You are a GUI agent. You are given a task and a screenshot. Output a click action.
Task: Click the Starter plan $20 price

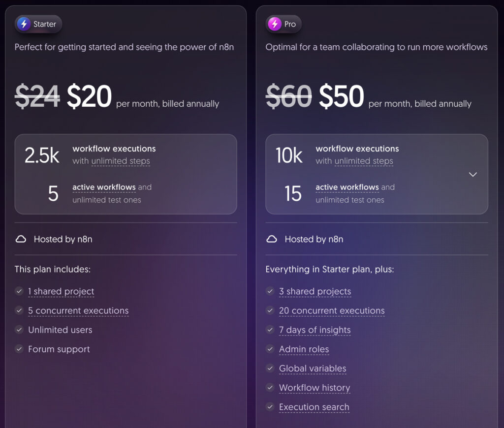(89, 96)
